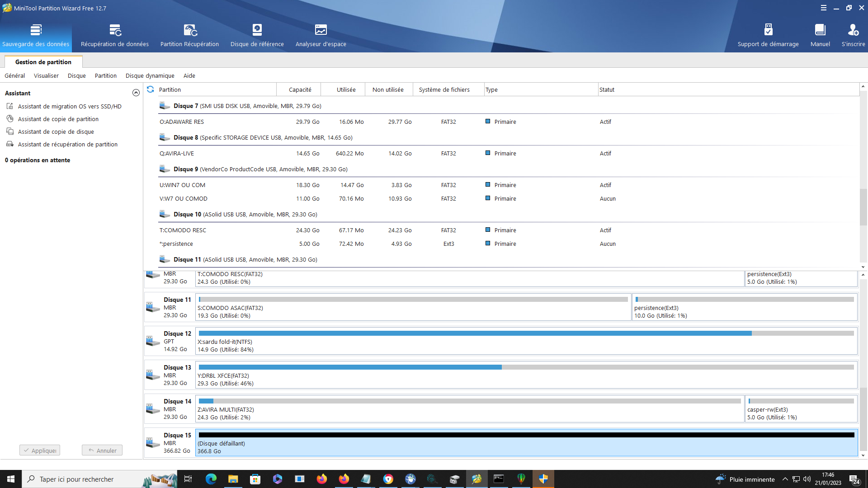Collapse the Assistant section
This screenshot has width=868, height=488.
tap(136, 93)
